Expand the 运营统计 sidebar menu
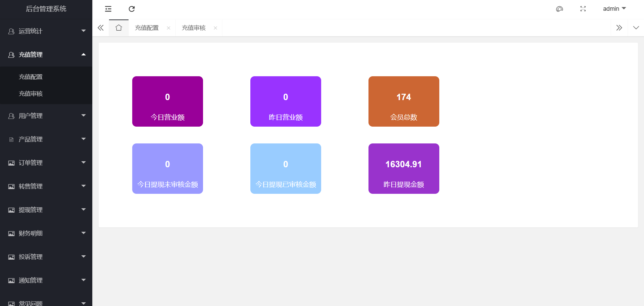This screenshot has width=644, height=306. point(46,31)
